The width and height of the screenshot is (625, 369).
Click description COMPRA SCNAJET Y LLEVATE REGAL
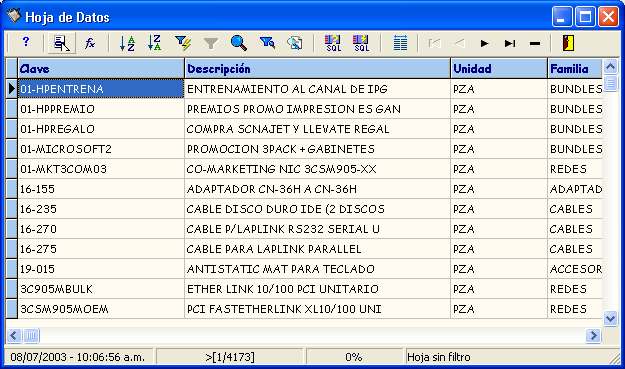(318, 129)
